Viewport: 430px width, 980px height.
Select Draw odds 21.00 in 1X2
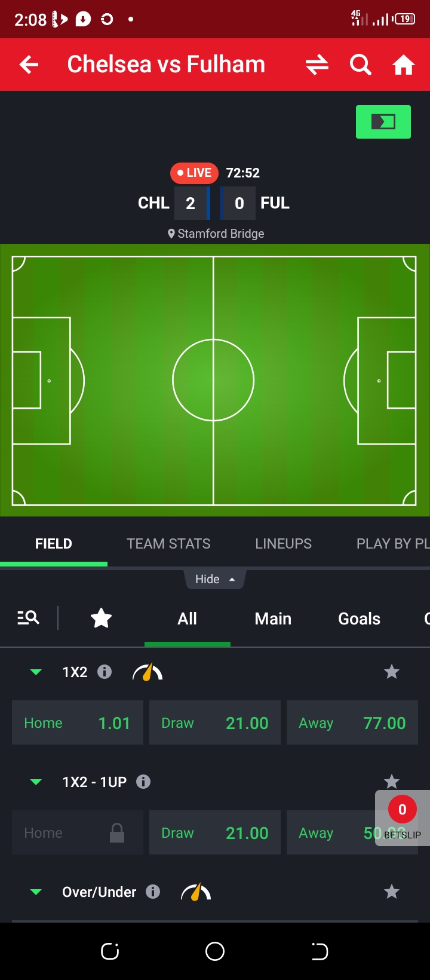click(x=215, y=722)
